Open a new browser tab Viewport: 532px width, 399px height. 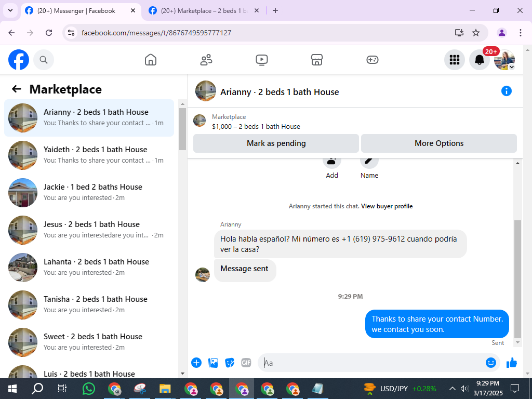(275, 10)
